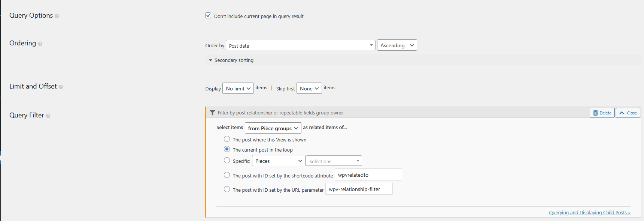The image size is (644, 221).
Task: Click the 'Limit and Offset' section heading
Action: (x=33, y=86)
